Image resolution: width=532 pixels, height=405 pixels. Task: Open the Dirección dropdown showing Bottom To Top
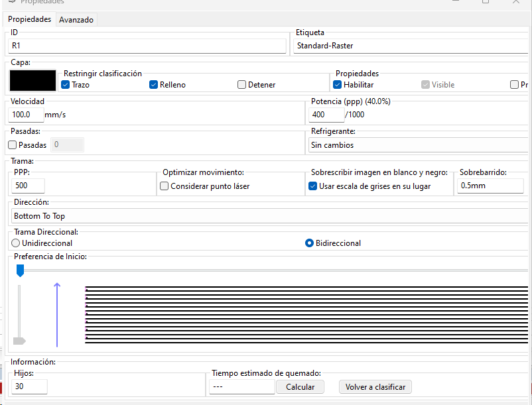pyautogui.click(x=270, y=216)
